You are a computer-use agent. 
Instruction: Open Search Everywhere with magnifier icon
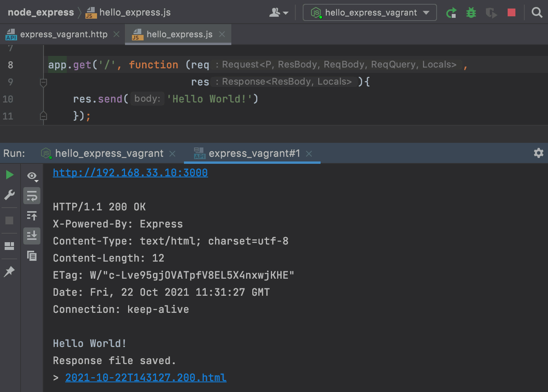pyautogui.click(x=537, y=12)
